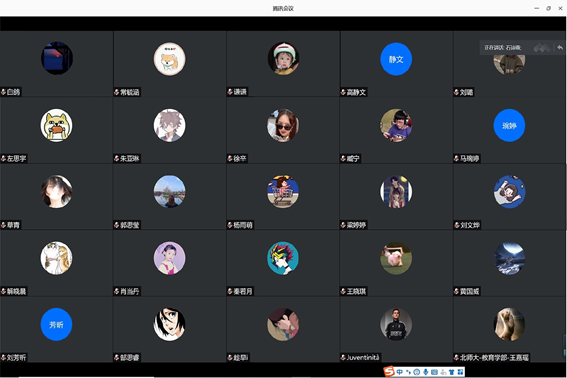Select the purple-background girl avatar of 肖当丹
This screenshot has height=378, width=567.
click(x=170, y=258)
